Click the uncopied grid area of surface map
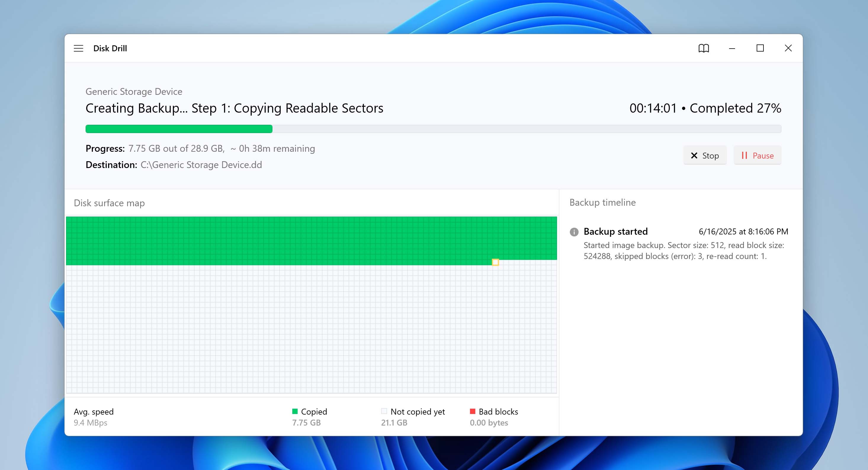 coord(311,329)
